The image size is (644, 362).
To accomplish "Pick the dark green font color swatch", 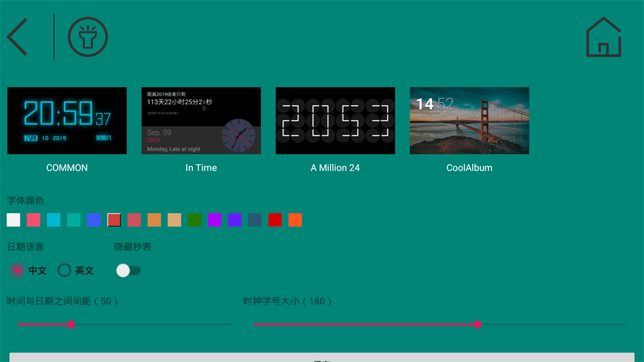I will [x=195, y=220].
